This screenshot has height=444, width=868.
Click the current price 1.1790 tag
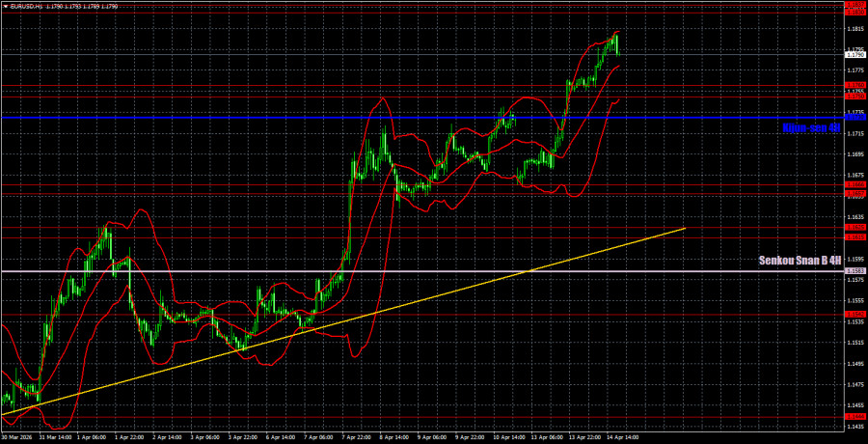tap(855, 55)
